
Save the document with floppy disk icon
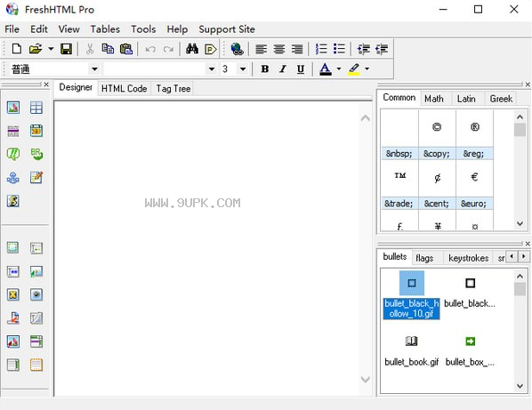(66, 49)
